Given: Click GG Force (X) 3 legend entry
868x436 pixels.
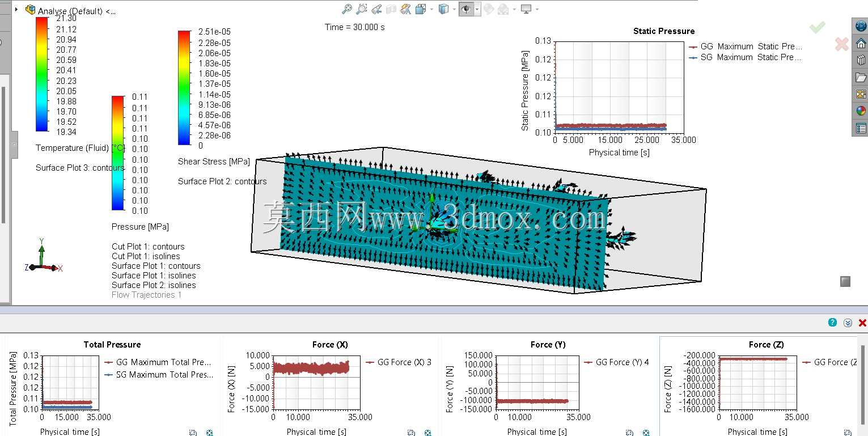Looking at the screenshot, I should click(x=399, y=362).
